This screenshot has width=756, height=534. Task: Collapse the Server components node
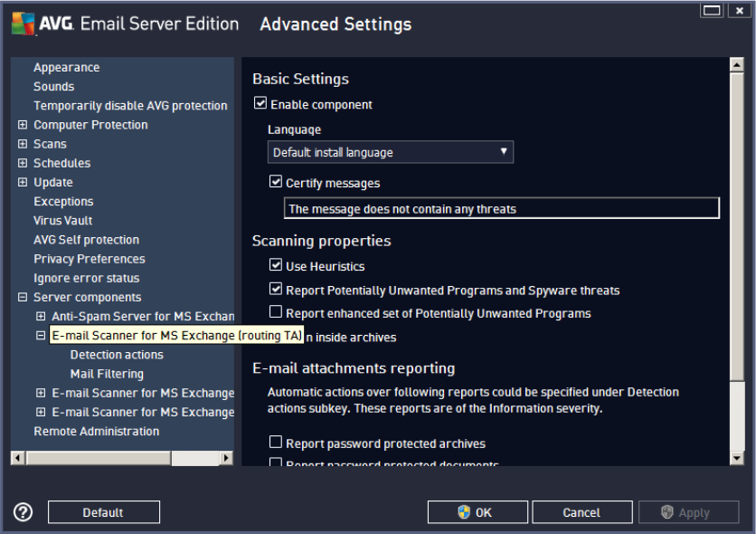(x=23, y=297)
